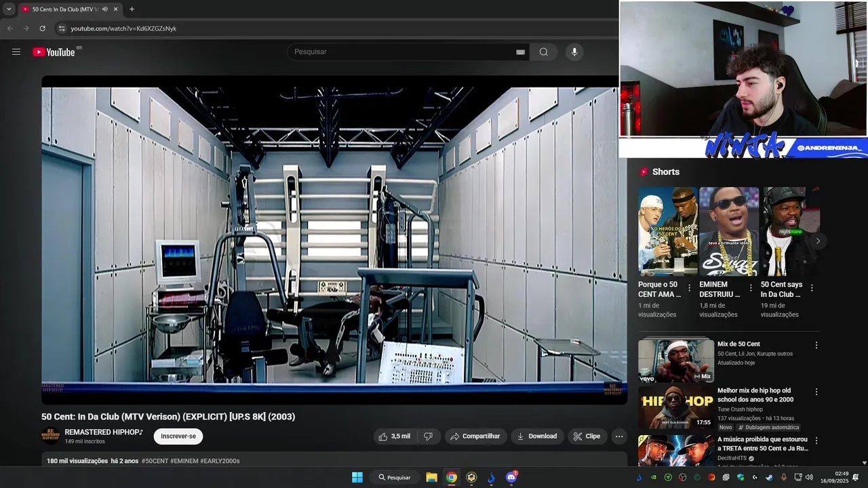Share the video via Compartilhar
The width and height of the screenshot is (868, 488).
(475, 436)
